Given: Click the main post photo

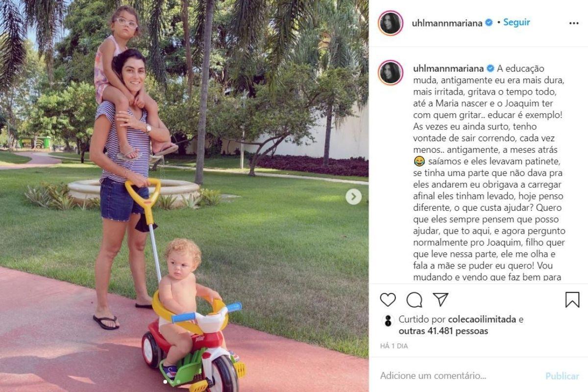Looking at the screenshot, I should 184,196.
